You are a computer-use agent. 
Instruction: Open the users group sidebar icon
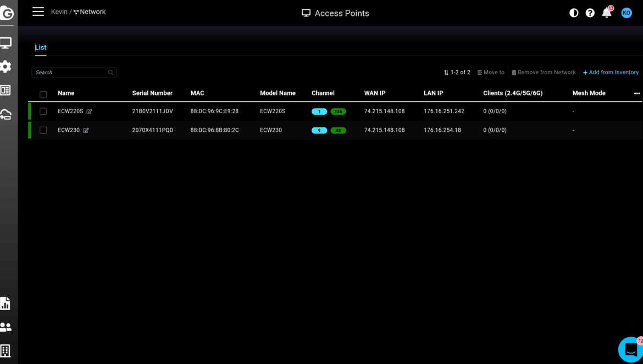coord(5,327)
